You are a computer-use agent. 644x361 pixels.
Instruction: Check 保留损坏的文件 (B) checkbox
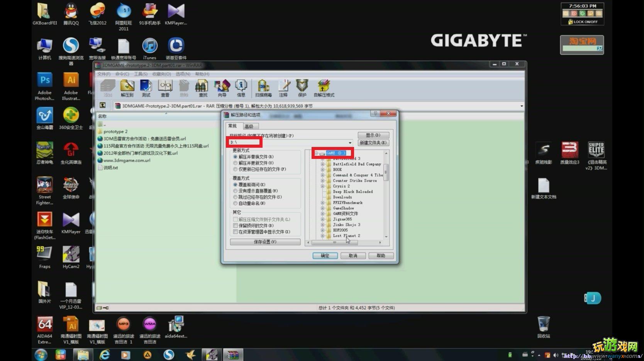[x=235, y=225]
